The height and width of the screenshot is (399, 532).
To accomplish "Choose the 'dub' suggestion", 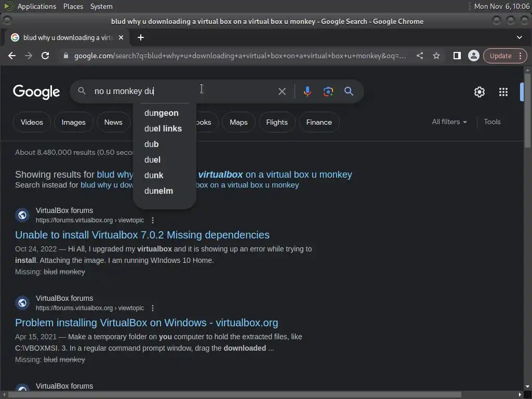I will (165, 144).
